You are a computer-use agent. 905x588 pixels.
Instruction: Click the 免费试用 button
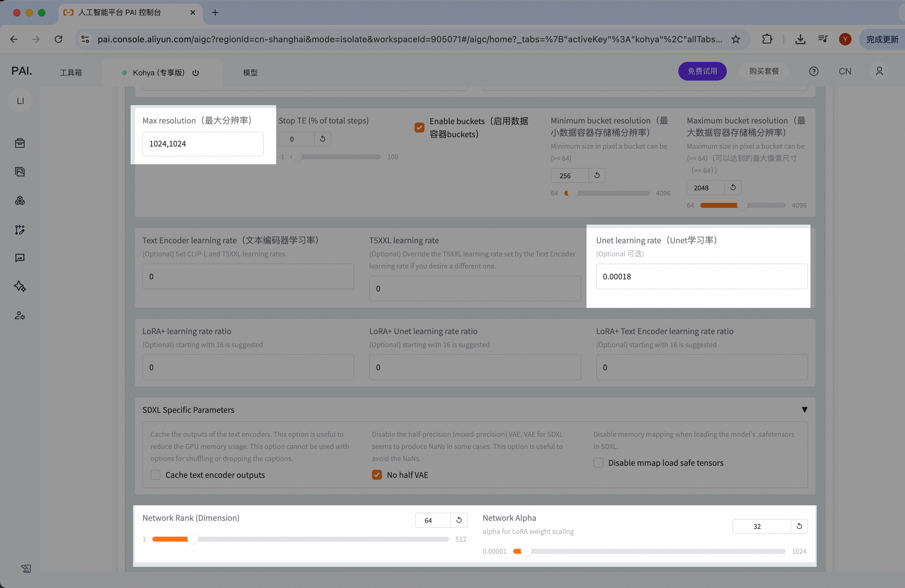pyautogui.click(x=702, y=71)
